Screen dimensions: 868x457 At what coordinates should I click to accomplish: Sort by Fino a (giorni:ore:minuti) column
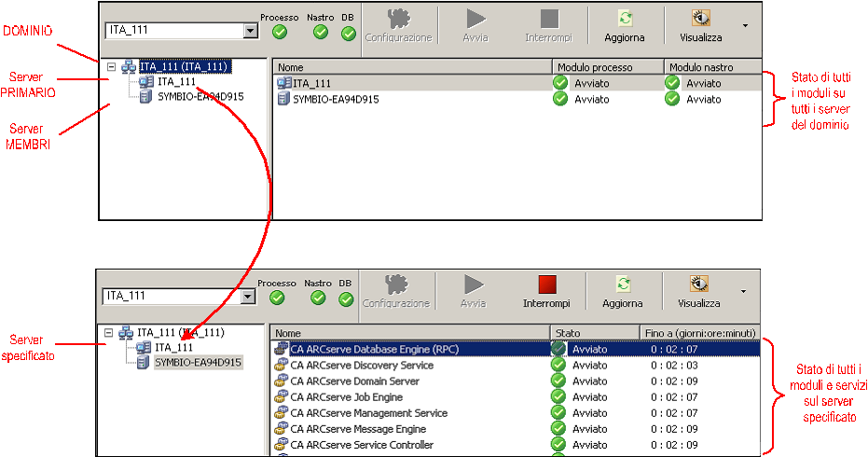pos(700,333)
